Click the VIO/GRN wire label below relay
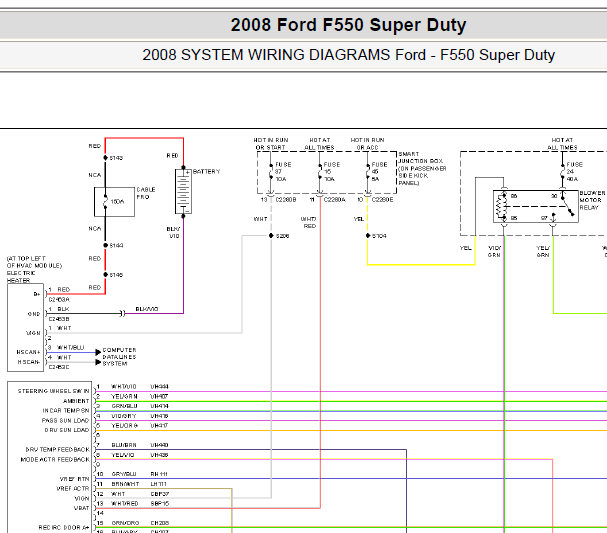 pyautogui.click(x=494, y=252)
